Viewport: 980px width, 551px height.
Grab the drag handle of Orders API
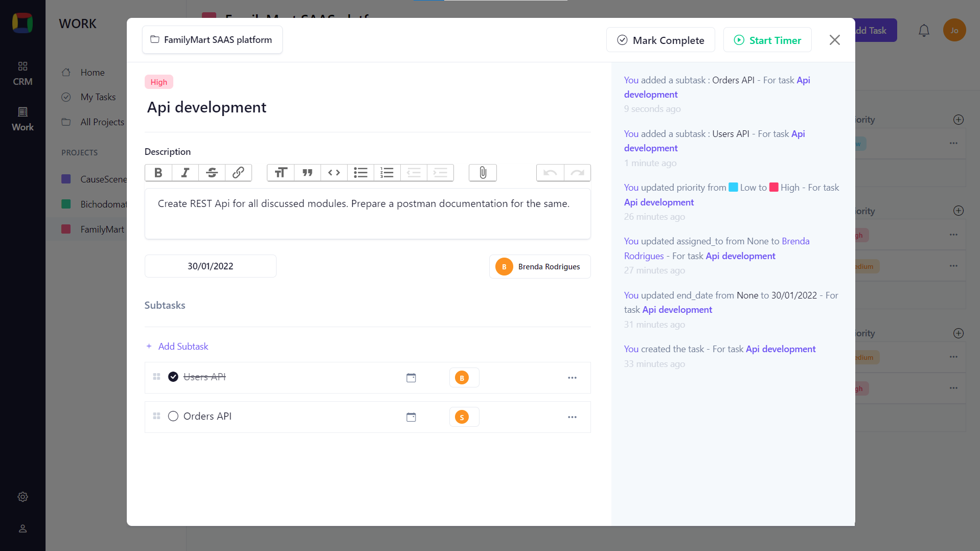[x=157, y=416]
